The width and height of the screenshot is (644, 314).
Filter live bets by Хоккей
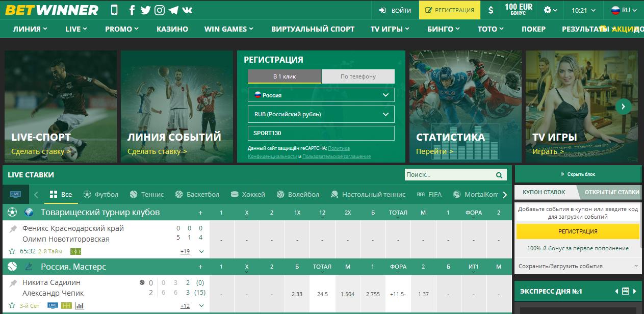(x=248, y=194)
